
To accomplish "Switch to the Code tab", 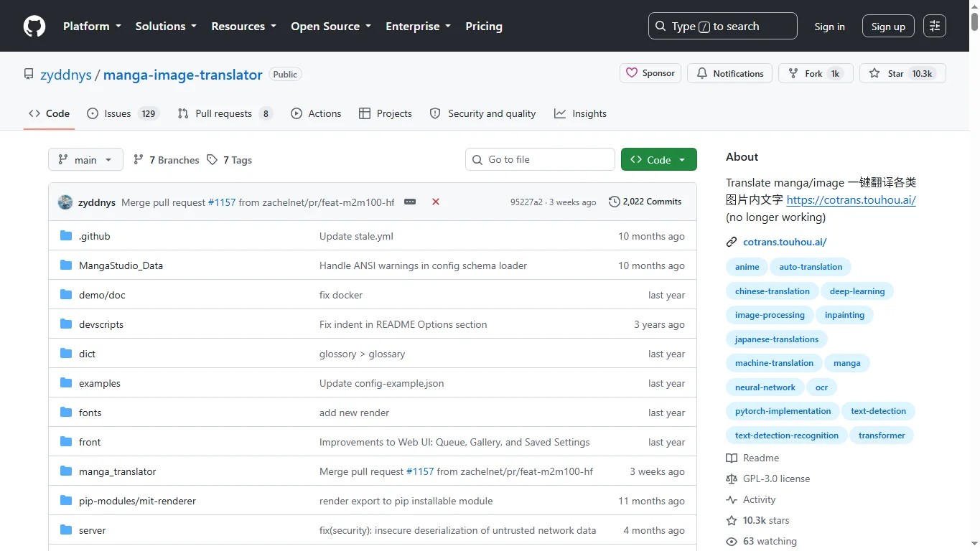I will point(49,113).
